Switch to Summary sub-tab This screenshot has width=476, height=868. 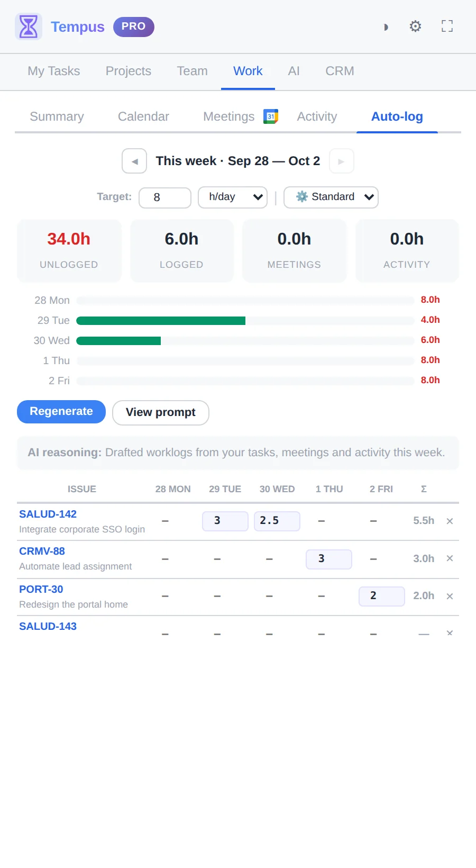pos(57,116)
